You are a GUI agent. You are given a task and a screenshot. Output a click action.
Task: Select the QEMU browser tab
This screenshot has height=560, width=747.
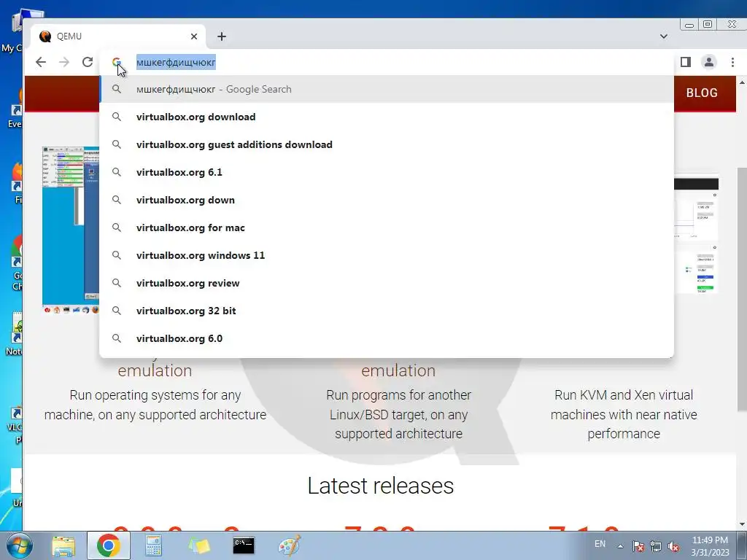point(117,36)
